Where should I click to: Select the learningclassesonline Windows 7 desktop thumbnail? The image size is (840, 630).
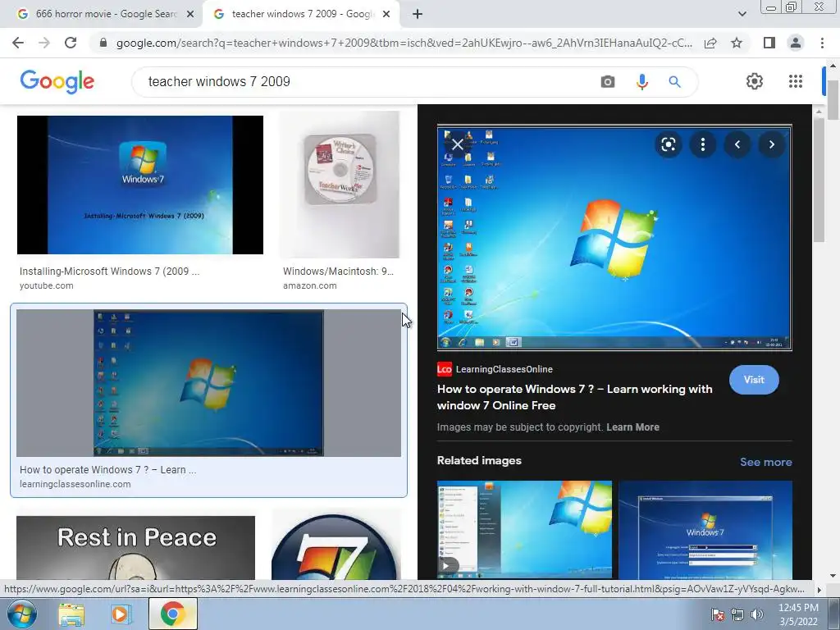pyautogui.click(x=208, y=382)
